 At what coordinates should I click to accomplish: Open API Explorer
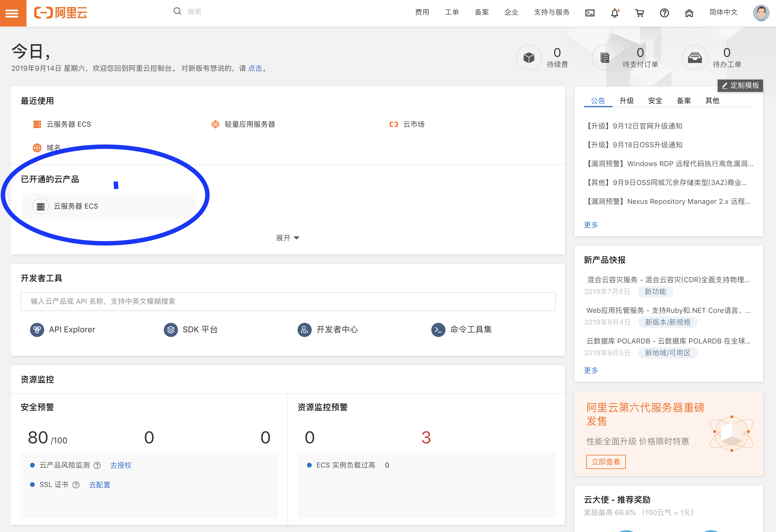coord(72,329)
